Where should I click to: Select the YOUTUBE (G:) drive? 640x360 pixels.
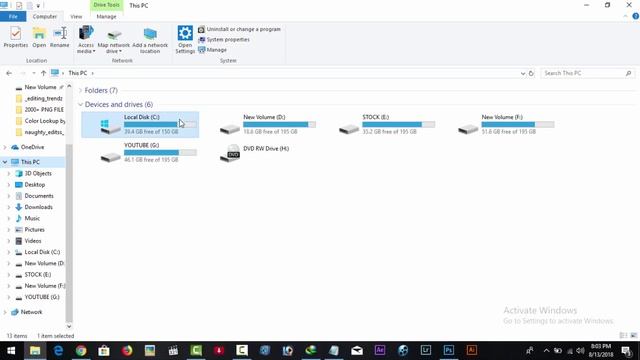149,153
